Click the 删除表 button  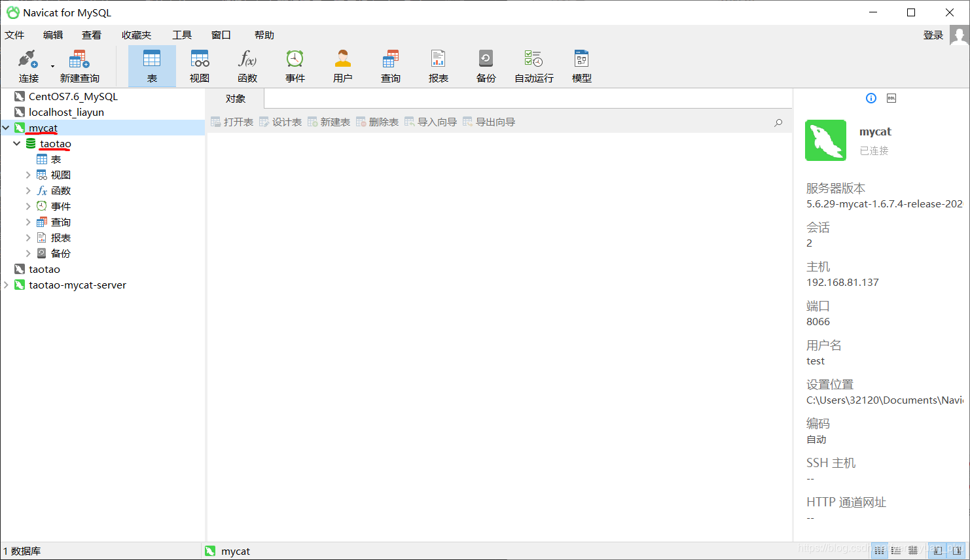pyautogui.click(x=378, y=122)
